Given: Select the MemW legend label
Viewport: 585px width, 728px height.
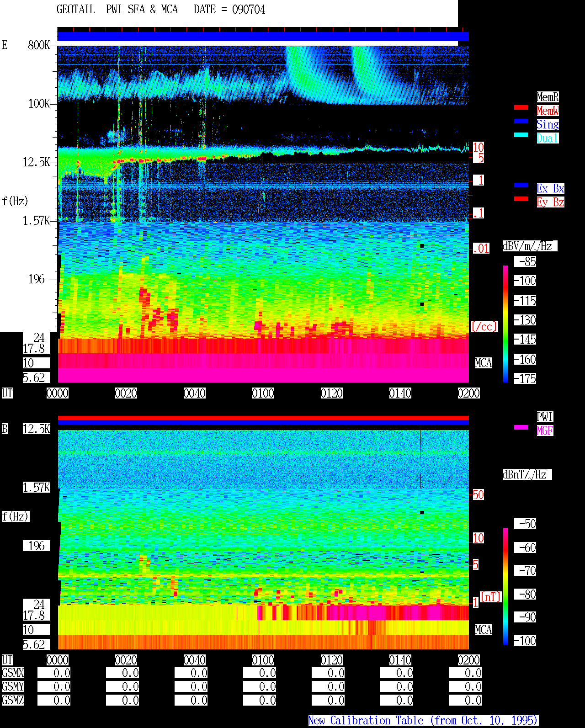Looking at the screenshot, I should coord(548,111).
